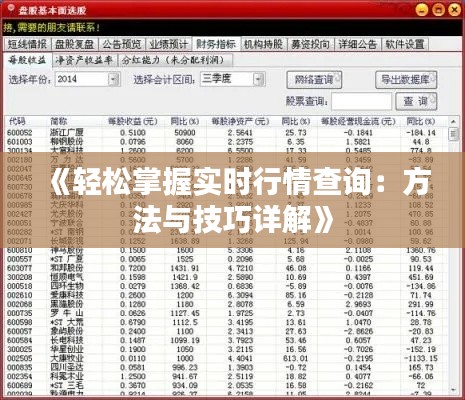This screenshot has height=400, width=465.
Task: Click the app icon in the title bar
Action: click(x=10, y=9)
